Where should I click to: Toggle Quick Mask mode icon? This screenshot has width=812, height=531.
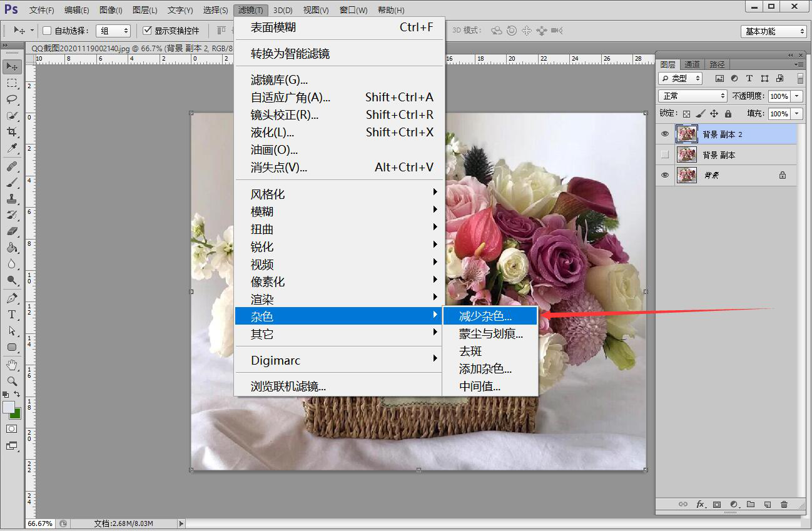[x=12, y=429]
